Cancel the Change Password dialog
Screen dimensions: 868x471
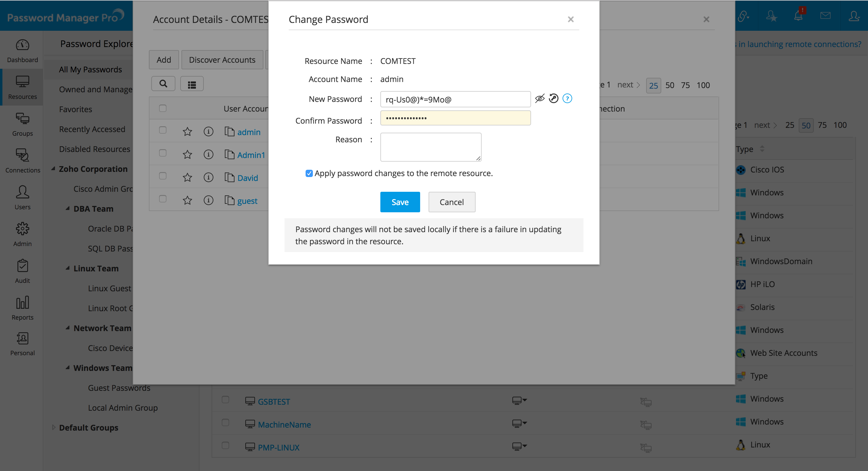tap(451, 202)
